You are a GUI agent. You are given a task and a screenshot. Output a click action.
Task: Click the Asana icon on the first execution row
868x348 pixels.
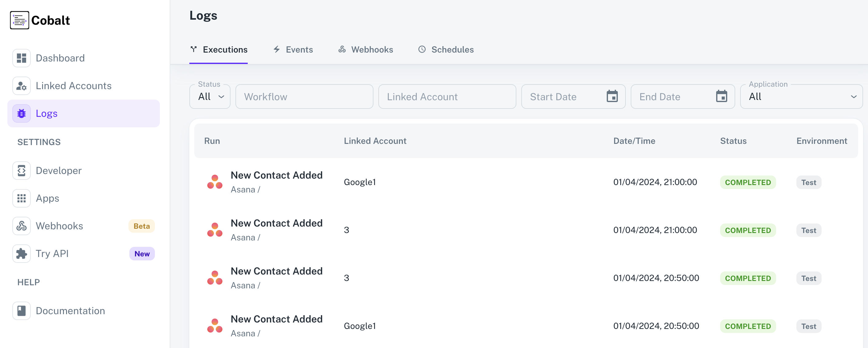215,182
